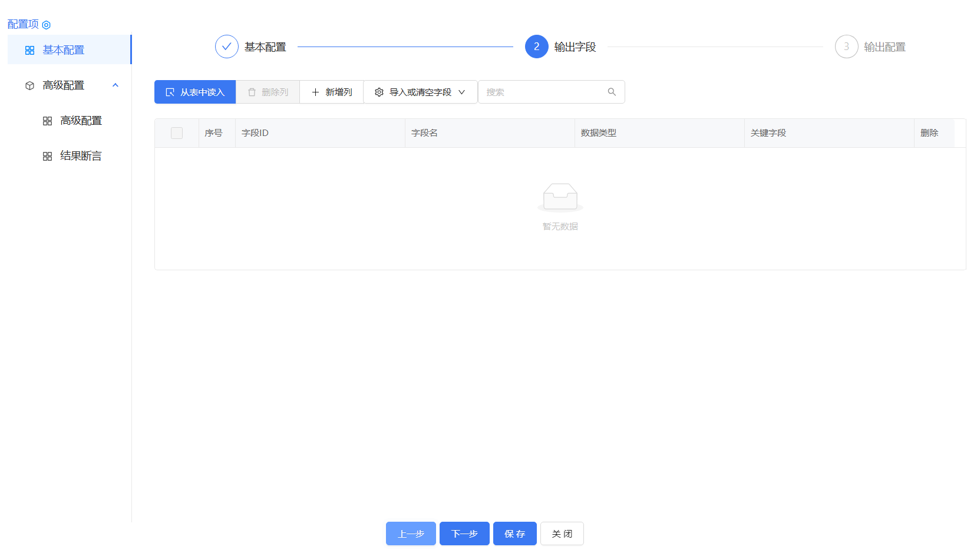The image size is (977, 560).
Task: Click the 从表中读入 button
Action: 195,92
